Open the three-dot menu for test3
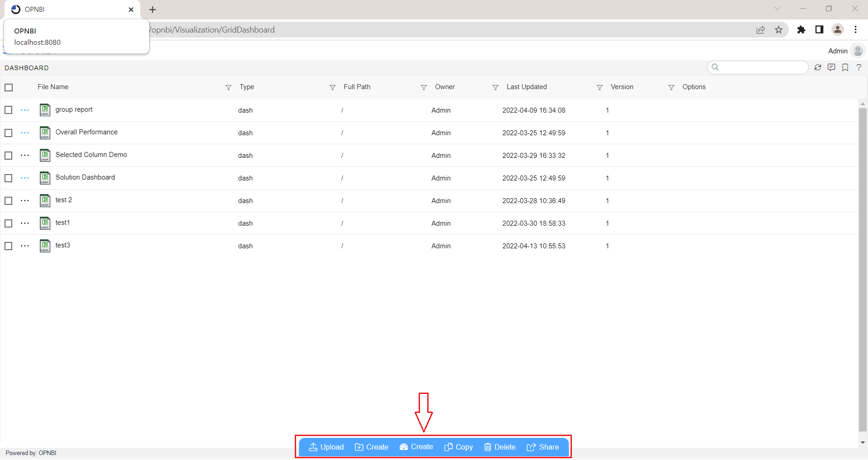This screenshot has height=460, width=868. click(25, 246)
